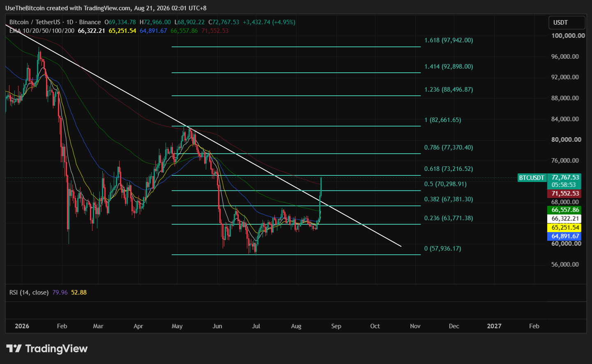This screenshot has width=592, height=364.
Task: Click the BTCUSDT symbol tag on price axis
Action: [532, 178]
